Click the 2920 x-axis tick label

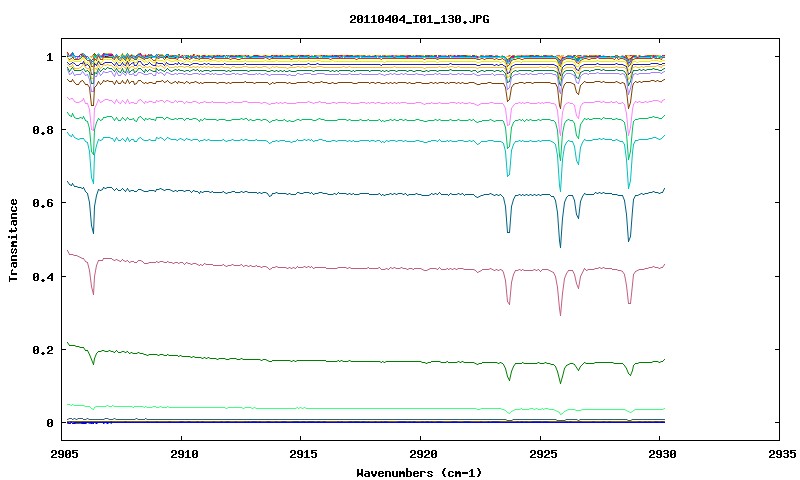pos(423,454)
